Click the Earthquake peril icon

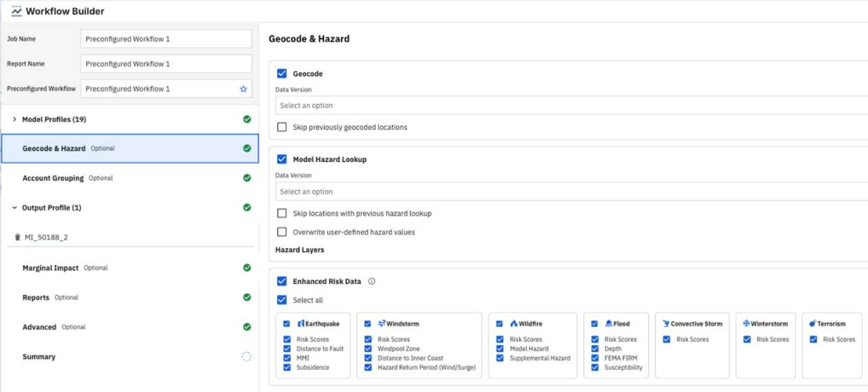click(302, 324)
